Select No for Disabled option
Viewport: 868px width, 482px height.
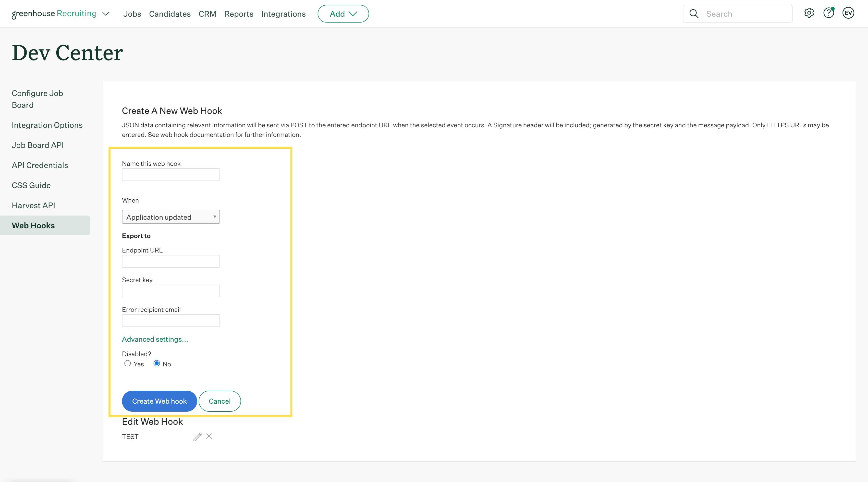point(157,363)
